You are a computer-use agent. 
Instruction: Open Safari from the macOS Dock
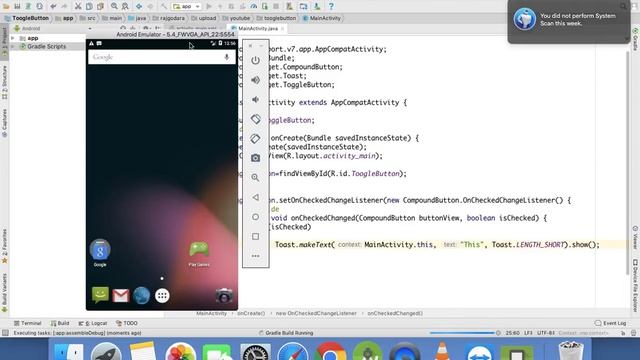click(292, 352)
